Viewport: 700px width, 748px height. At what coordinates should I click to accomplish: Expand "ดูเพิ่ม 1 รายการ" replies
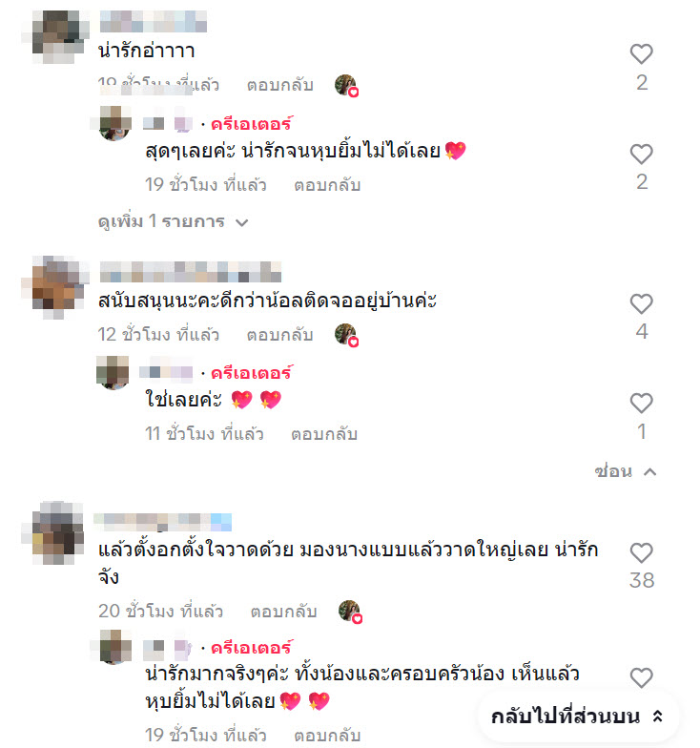coord(174,221)
